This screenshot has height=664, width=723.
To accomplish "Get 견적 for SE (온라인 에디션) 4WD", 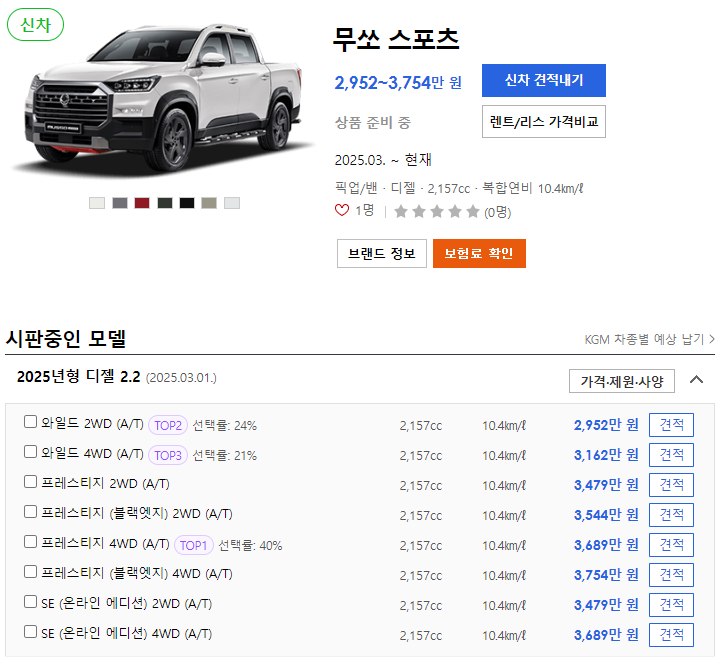I will [x=671, y=634].
